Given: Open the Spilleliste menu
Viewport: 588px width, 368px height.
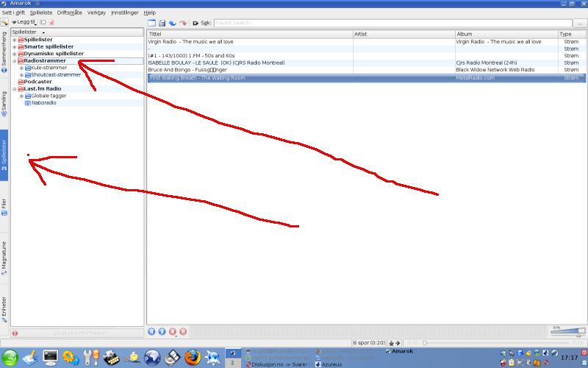Looking at the screenshot, I should click(41, 13).
